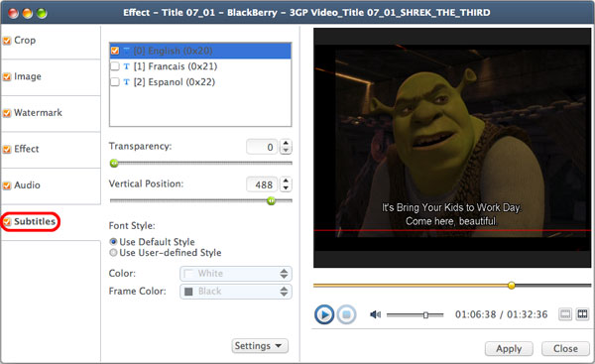Open the Color dropdown showing White
Viewport: 595px width, 364px height.
point(236,274)
